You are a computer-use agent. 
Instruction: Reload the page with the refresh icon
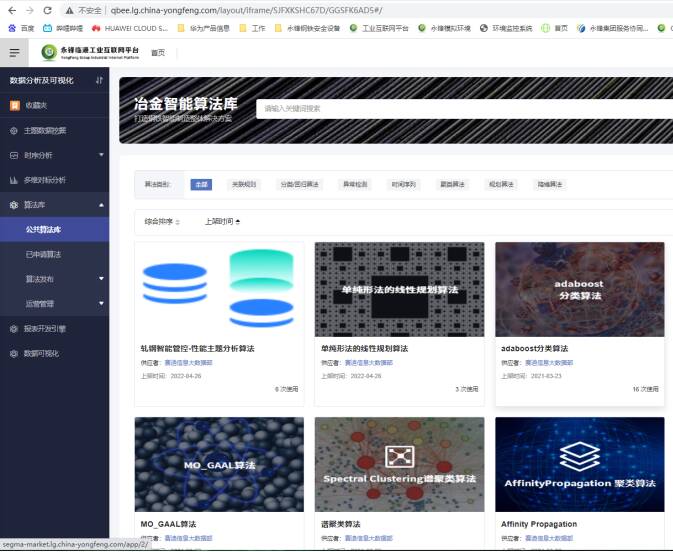tap(48, 10)
